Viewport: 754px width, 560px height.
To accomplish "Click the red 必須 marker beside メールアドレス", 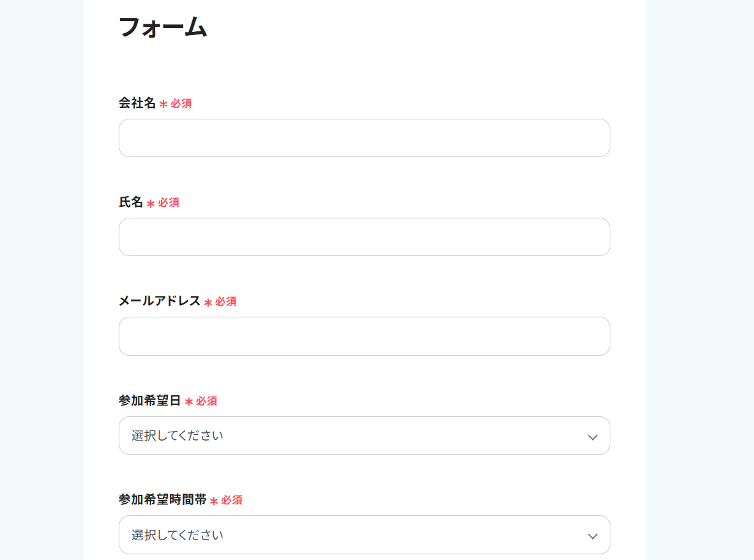I will point(225,301).
